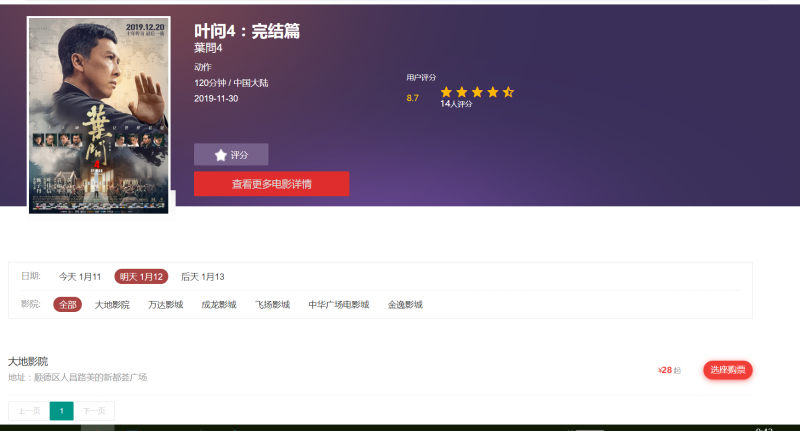Click 选座购票 to buy tickets
This screenshot has width=800, height=431.
[x=728, y=370]
